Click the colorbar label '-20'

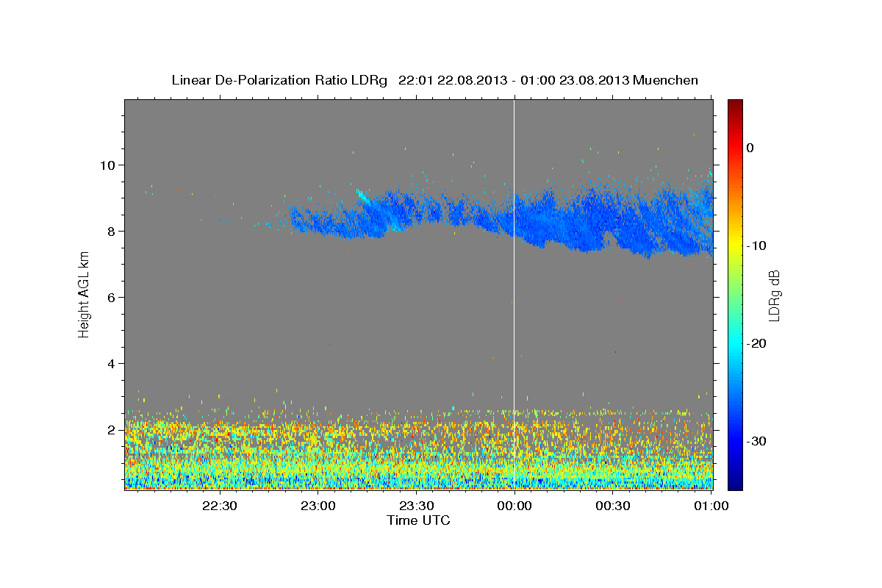(x=757, y=343)
